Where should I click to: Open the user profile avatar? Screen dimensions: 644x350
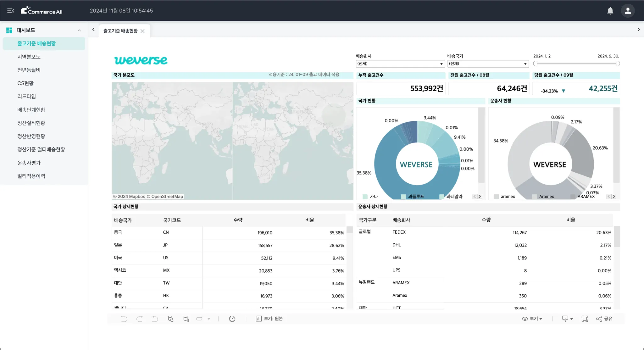(x=628, y=11)
